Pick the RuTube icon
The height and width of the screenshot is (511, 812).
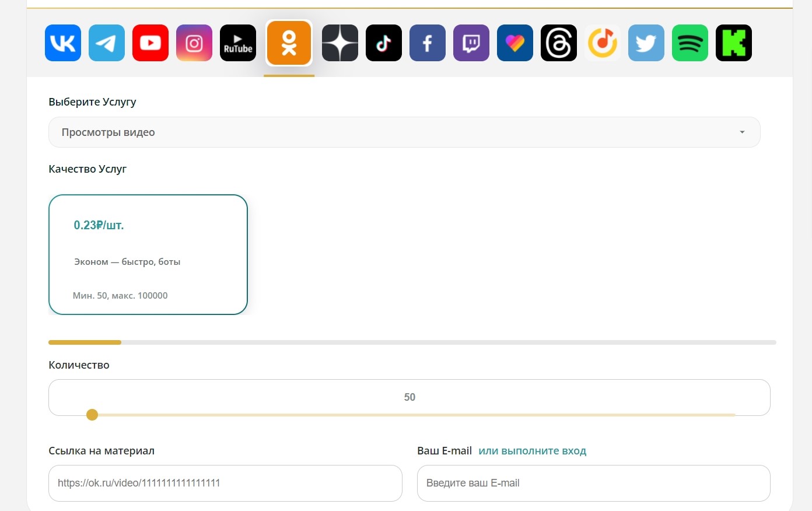238,43
